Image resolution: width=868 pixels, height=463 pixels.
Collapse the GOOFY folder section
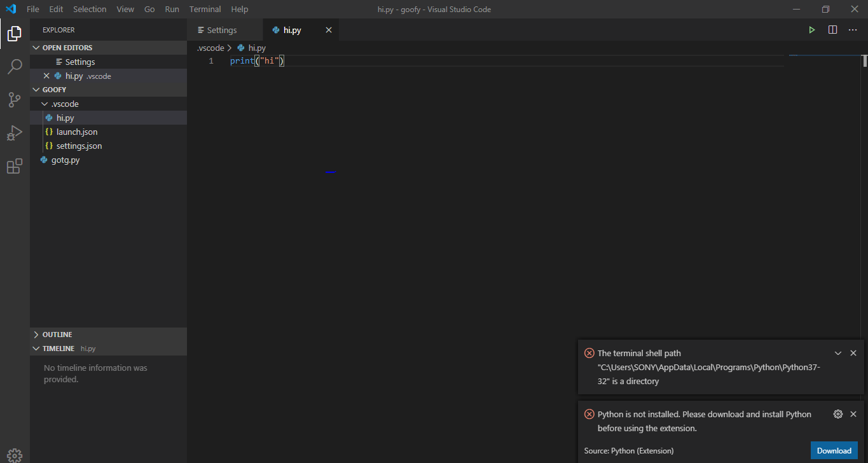[108, 90]
